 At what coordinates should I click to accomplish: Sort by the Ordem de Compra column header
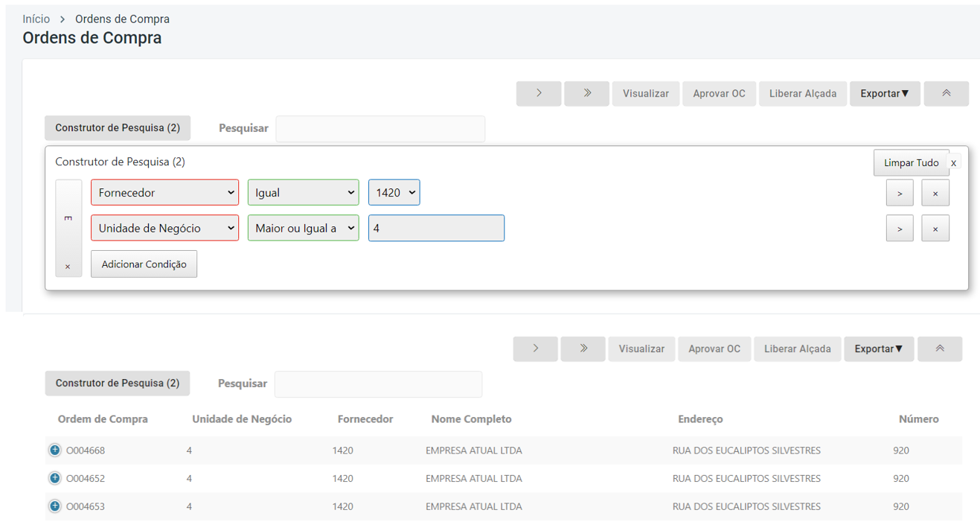[x=103, y=419]
